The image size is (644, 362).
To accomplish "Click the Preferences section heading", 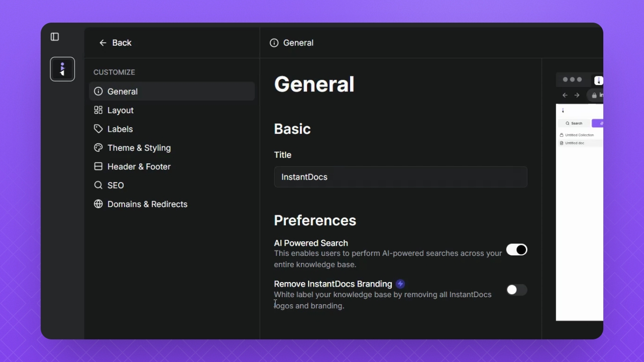I will coord(315,220).
